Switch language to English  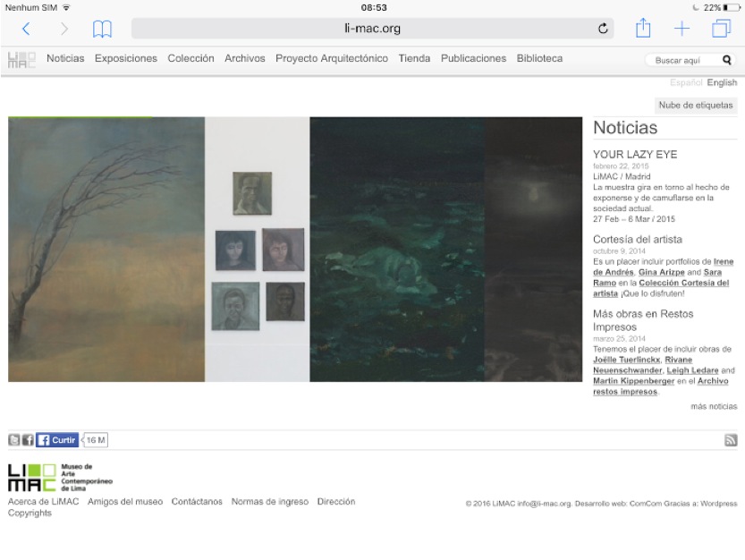pos(722,82)
